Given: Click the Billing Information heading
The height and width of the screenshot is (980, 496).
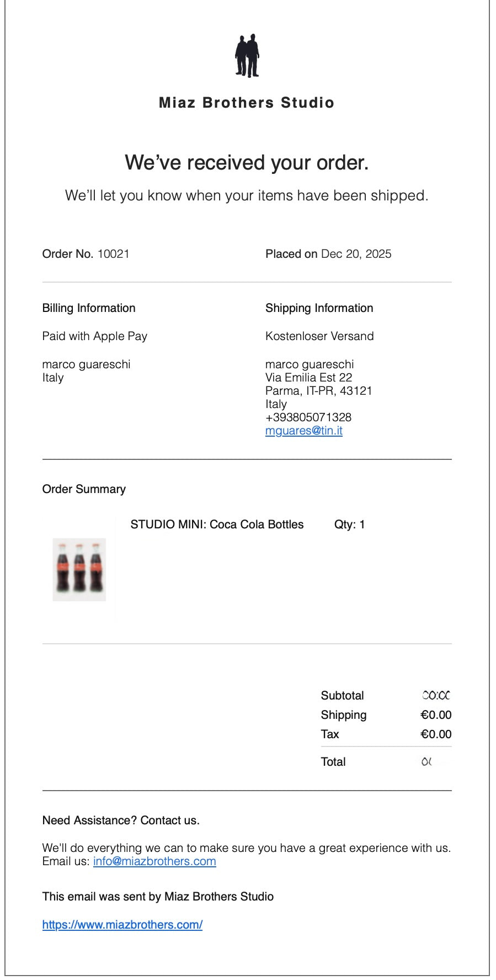Looking at the screenshot, I should click(89, 308).
